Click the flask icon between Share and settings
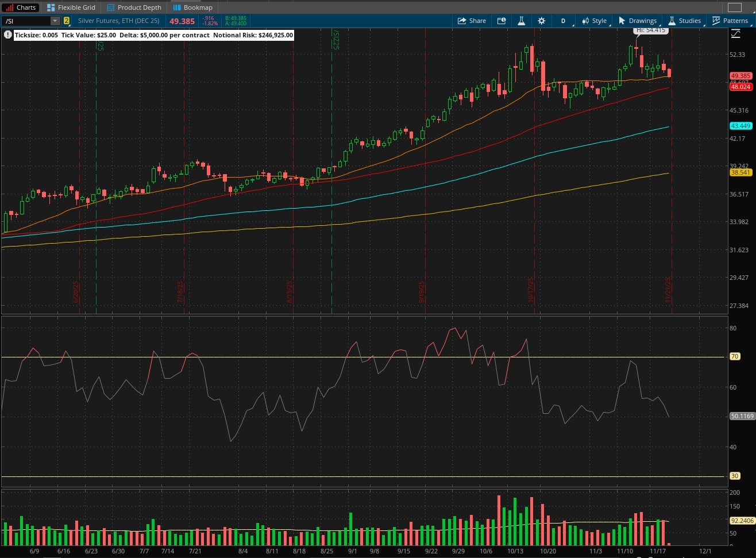 coord(521,21)
